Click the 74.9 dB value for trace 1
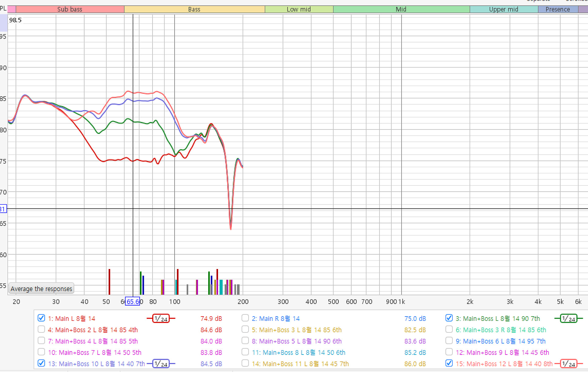 (211, 319)
